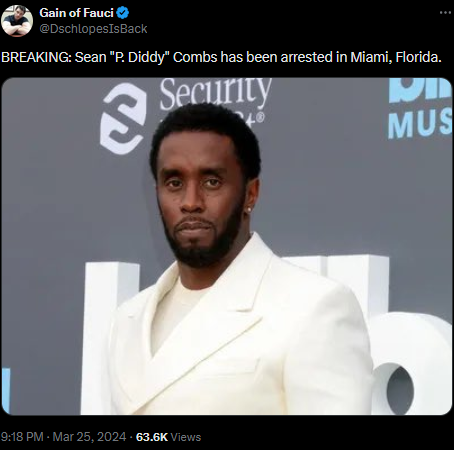Open the tweet's three-dot more options menu

click(x=445, y=13)
